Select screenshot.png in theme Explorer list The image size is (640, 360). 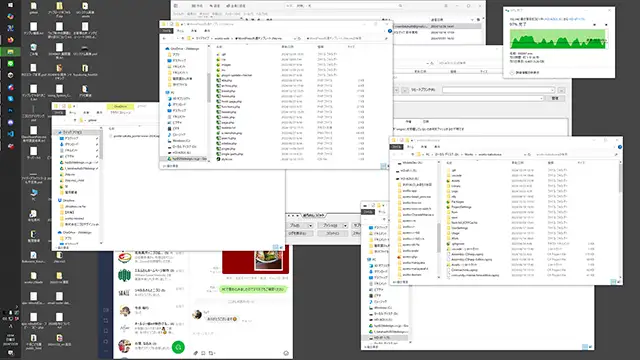click(x=229, y=133)
